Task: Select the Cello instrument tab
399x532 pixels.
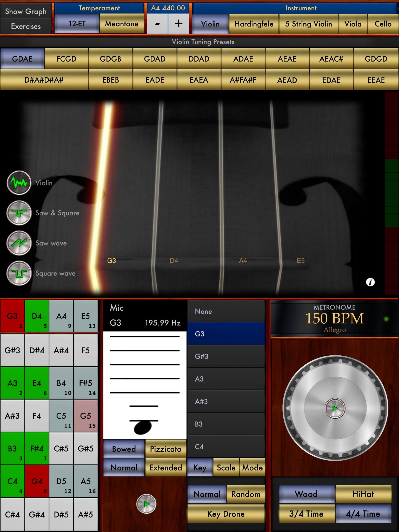Action: tap(383, 24)
